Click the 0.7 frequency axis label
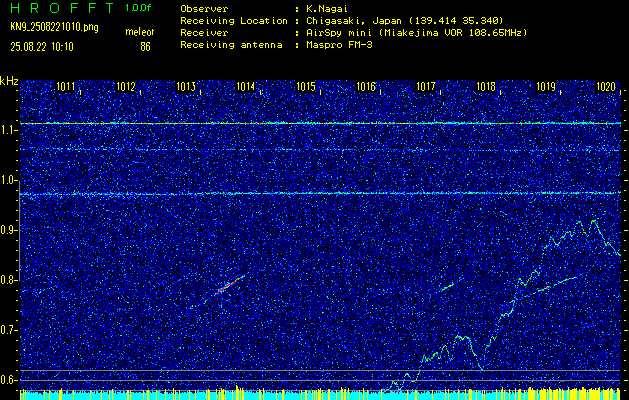The height and width of the screenshot is (400, 629). [x=6, y=330]
